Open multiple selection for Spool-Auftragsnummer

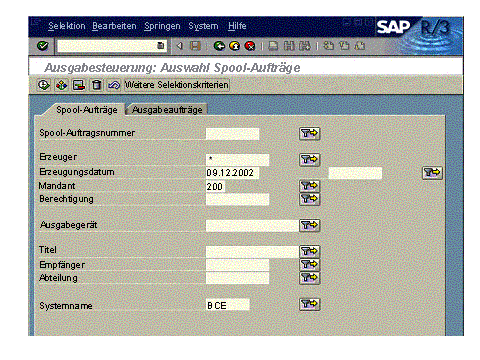click(x=309, y=133)
